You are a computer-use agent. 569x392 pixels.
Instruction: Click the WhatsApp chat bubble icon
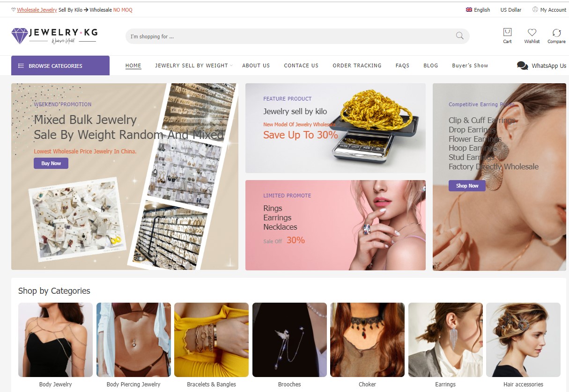(522, 65)
